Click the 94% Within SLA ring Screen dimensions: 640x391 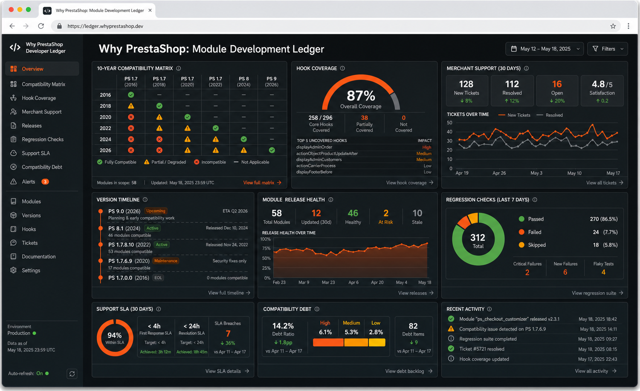point(115,338)
